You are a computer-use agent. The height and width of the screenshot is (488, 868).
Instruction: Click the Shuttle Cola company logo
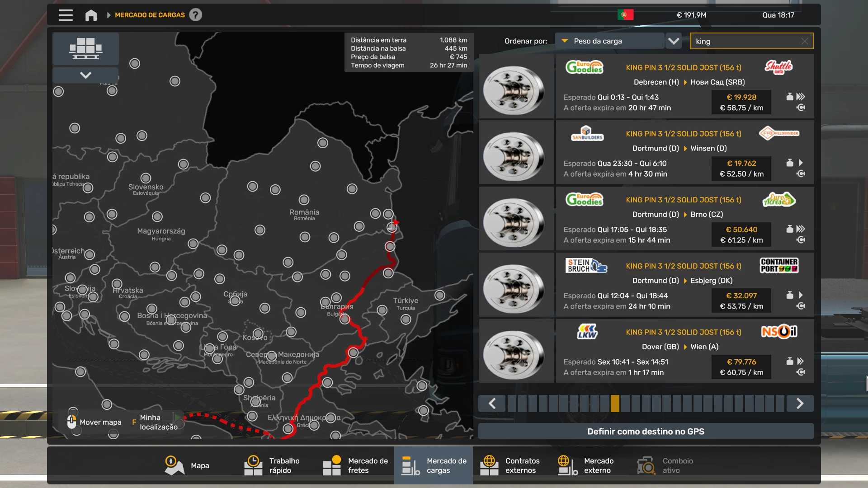pos(778,67)
